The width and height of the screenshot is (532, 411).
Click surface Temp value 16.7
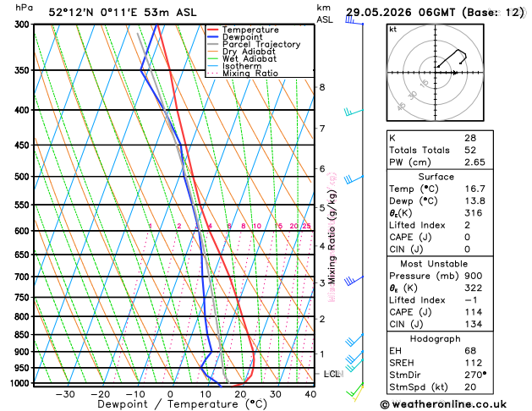tap(474, 189)
